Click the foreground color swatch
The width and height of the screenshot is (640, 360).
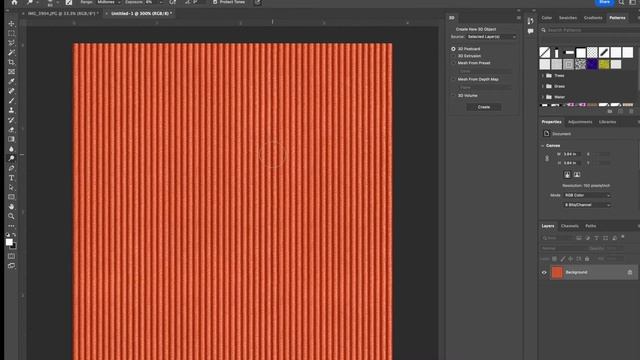coord(9,242)
